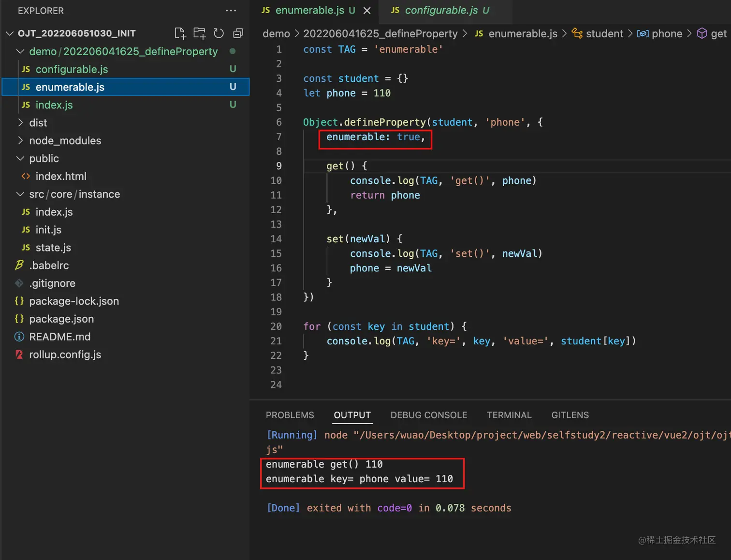The height and width of the screenshot is (560, 731).
Task: Click the 202206041625_defineProperty breadcrumb segment
Action: point(380,33)
